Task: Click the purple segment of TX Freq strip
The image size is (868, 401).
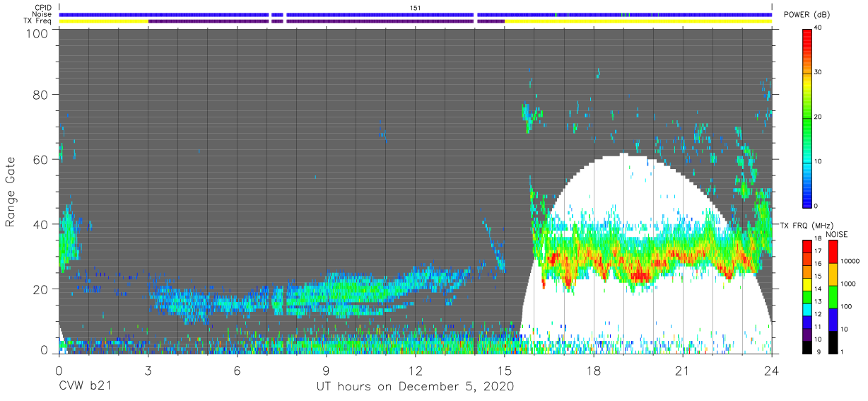Action: pyautogui.click(x=326, y=21)
